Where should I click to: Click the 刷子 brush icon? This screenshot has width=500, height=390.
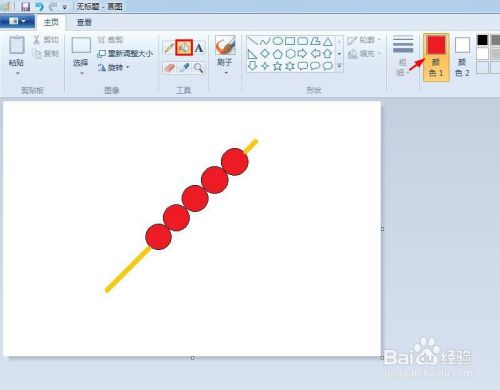point(225,45)
